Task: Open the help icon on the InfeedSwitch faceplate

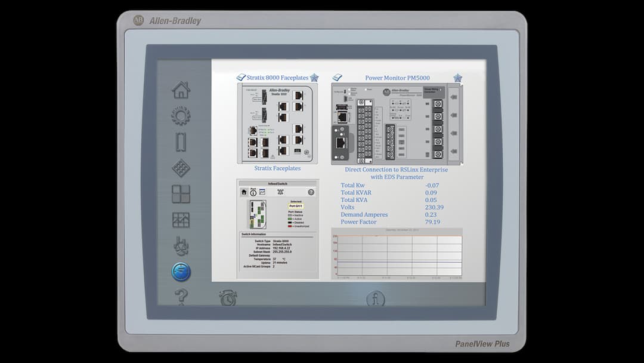Action: [311, 192]
